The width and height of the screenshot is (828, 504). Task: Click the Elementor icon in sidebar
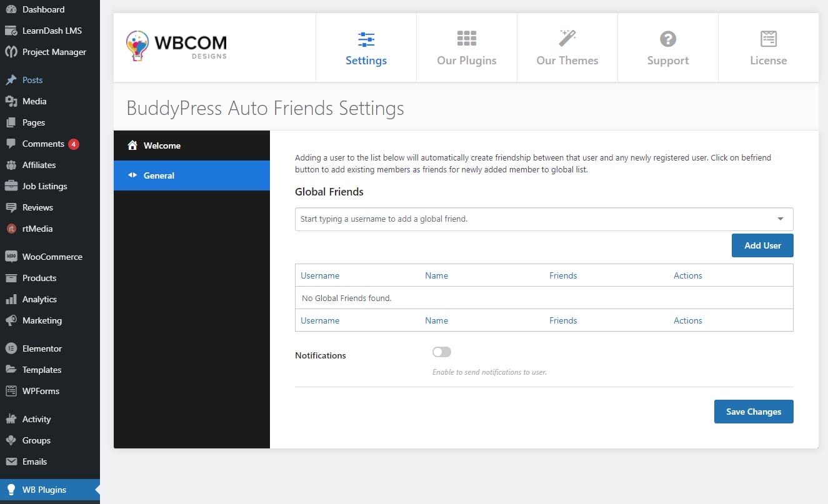(11, 348)
